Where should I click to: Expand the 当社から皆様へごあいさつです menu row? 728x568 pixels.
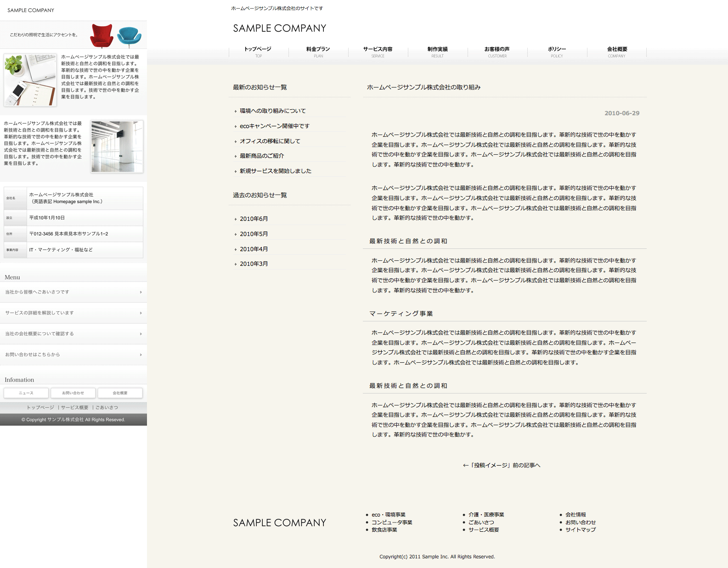click(x=73, y=292)
